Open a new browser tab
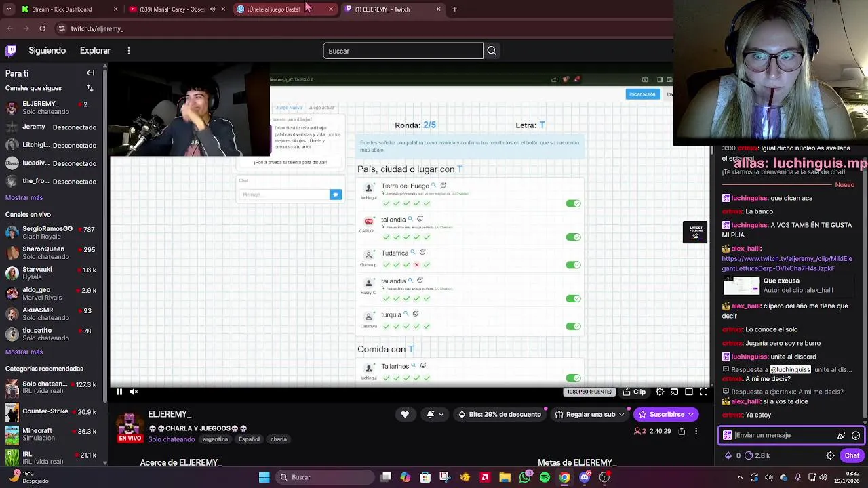 click(x=454, y=9)
